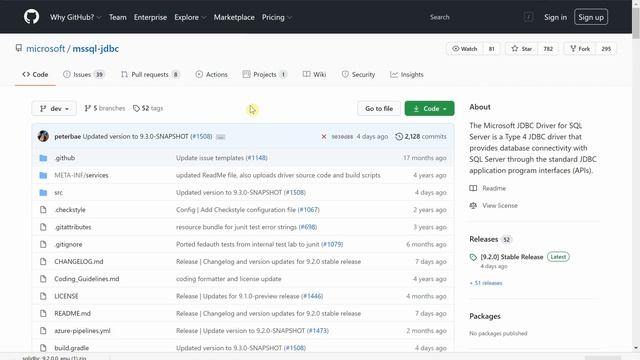Image resolution: width=640 pixels, height=360 pixels.
Task: Open the mssql-jdbc repository link
Action: (x=96, y=49)
